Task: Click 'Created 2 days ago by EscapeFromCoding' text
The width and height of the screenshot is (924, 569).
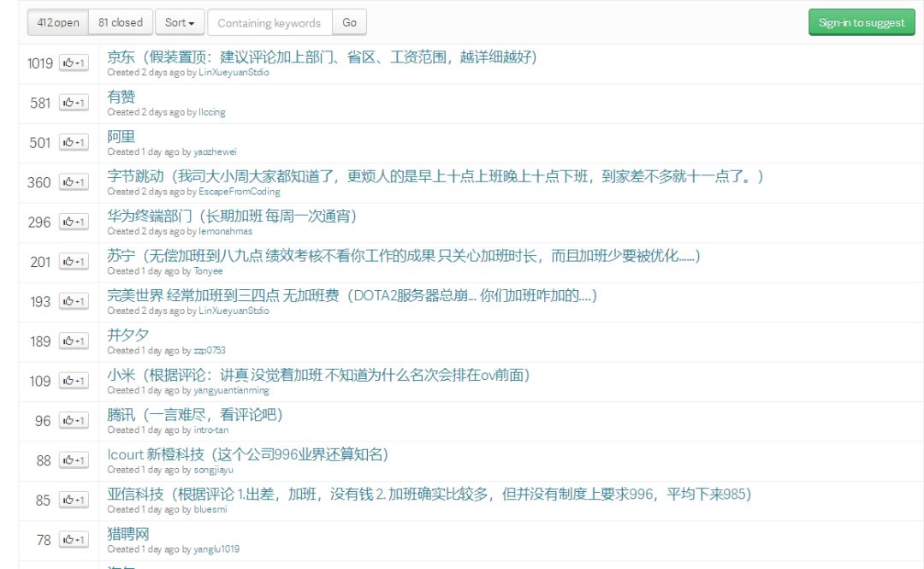Action: [x=194, y=192]
